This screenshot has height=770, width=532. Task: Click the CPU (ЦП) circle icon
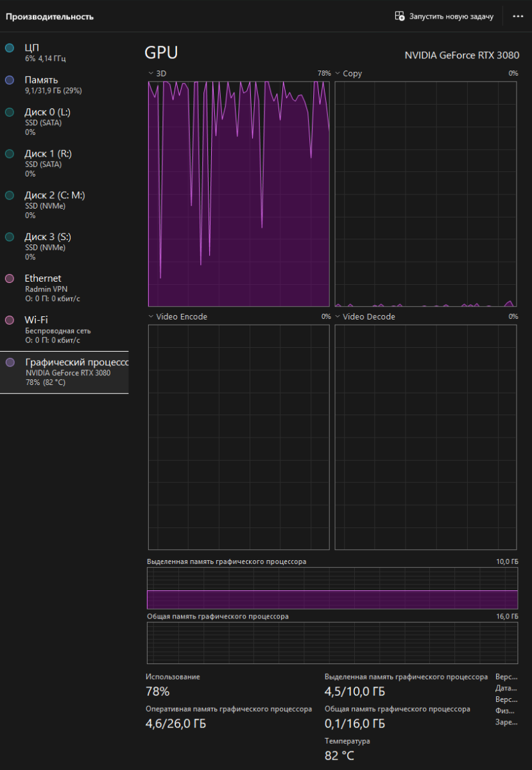(x=10, y=48)
